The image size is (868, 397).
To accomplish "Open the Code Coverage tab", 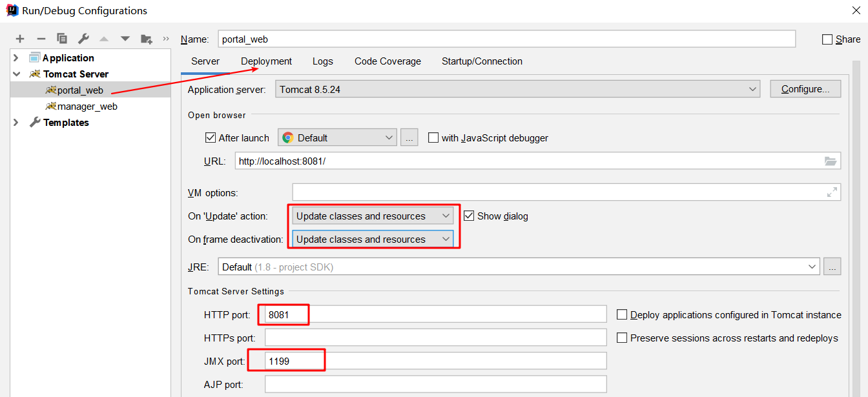I will (x=387, y=61).
